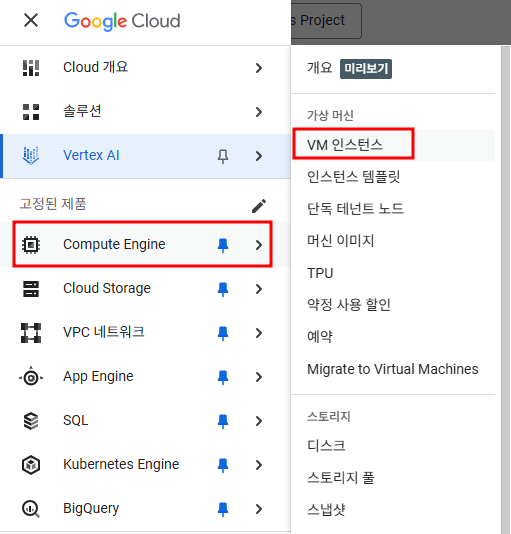Open VM 인스턴스 in the submenu

click(393, 145)
